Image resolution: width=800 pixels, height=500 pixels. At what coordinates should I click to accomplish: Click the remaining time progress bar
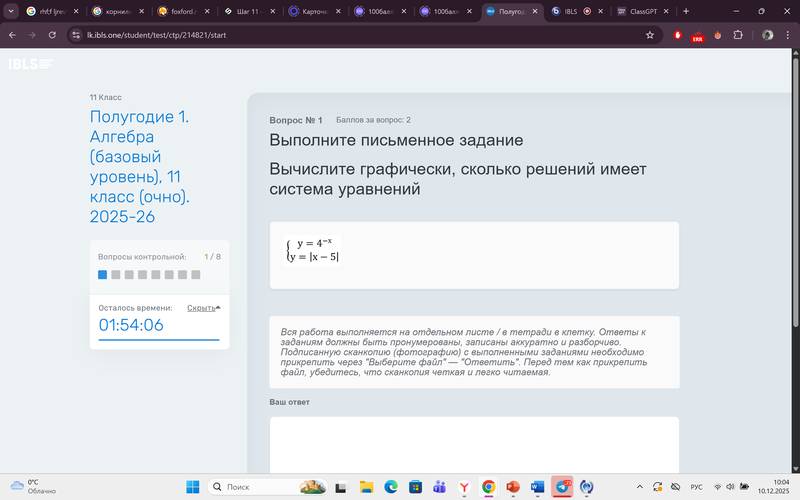158,340
